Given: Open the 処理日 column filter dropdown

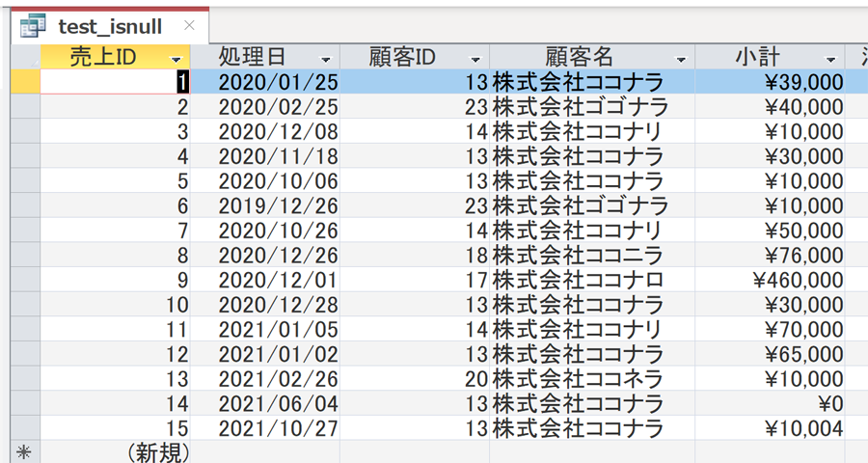Looking at the screenshot, I should (x=326, y=59).
